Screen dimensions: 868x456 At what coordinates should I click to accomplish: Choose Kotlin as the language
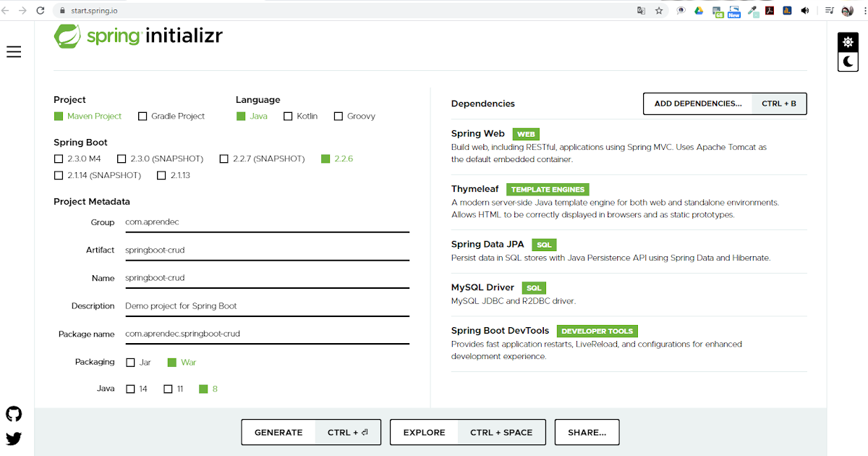coord(286,116)
